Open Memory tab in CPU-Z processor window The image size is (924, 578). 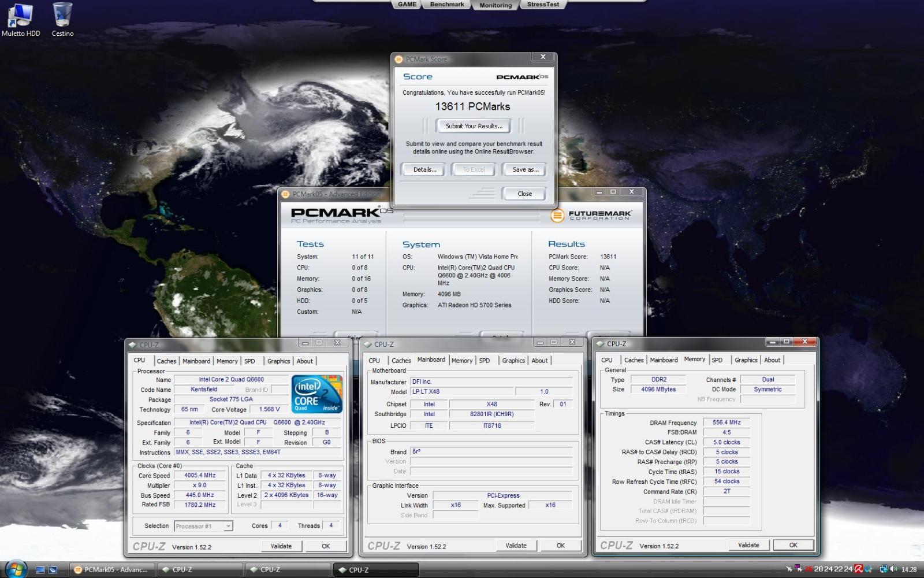[227, 361]
